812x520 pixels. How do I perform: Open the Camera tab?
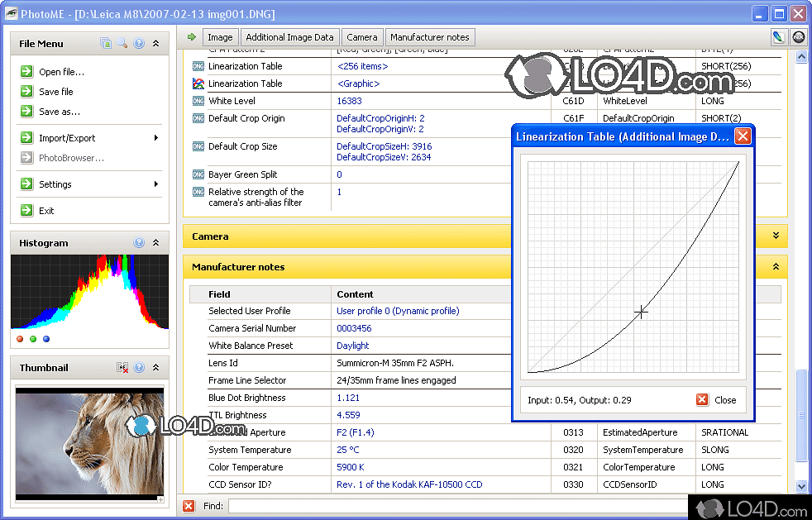[361, 37]
